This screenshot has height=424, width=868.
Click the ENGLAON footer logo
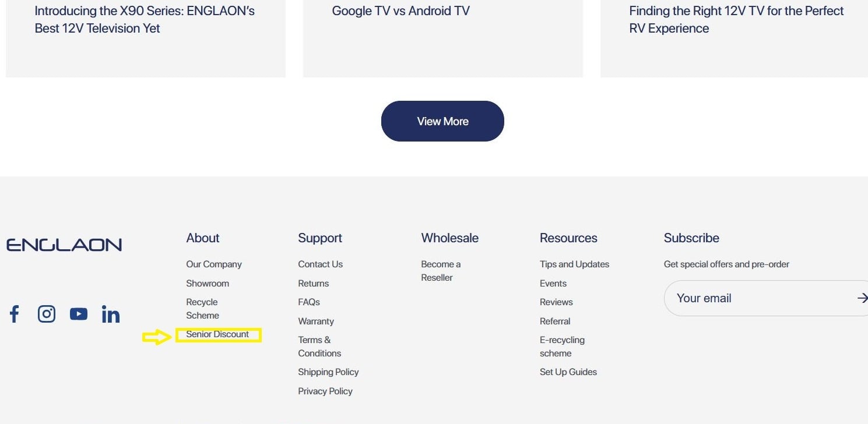(64, 245)
